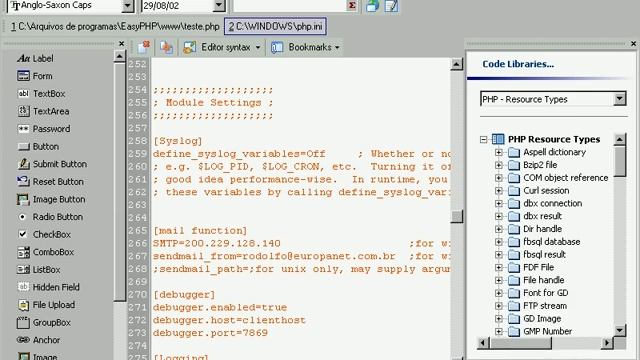Image resolution: width=640 pixels, height=360 pixels.
Task: Click the resource tree scroll down arrow
Action: (620, 330)
